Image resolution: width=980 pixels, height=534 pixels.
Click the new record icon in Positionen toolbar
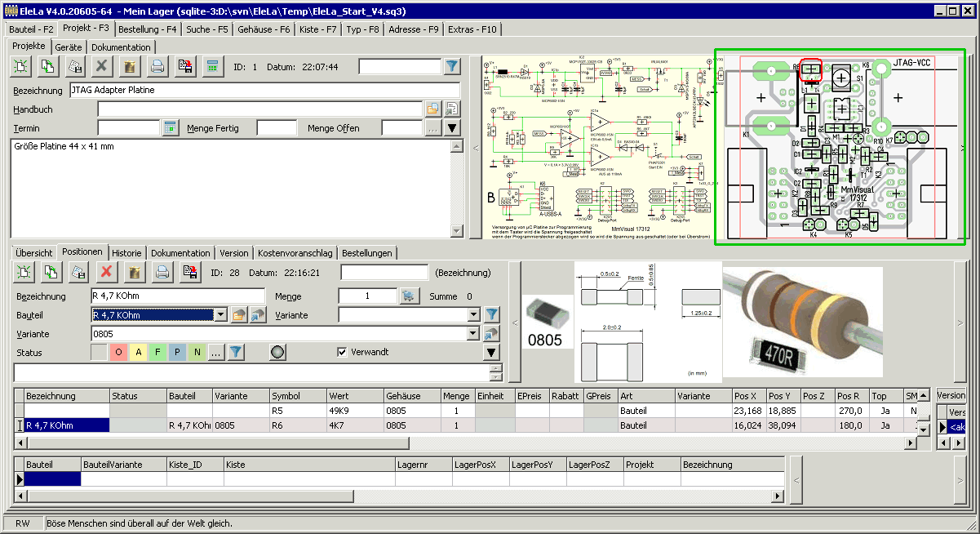24,272
